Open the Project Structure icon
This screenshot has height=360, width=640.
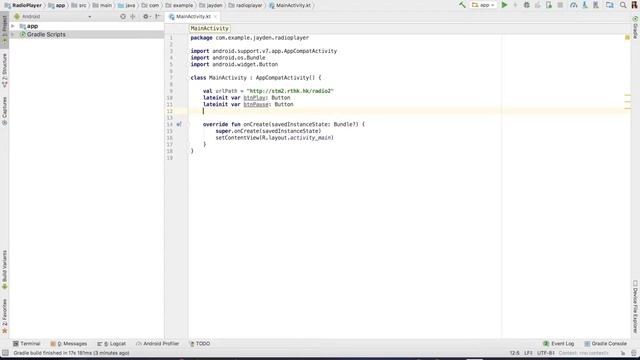coord(609,5)
